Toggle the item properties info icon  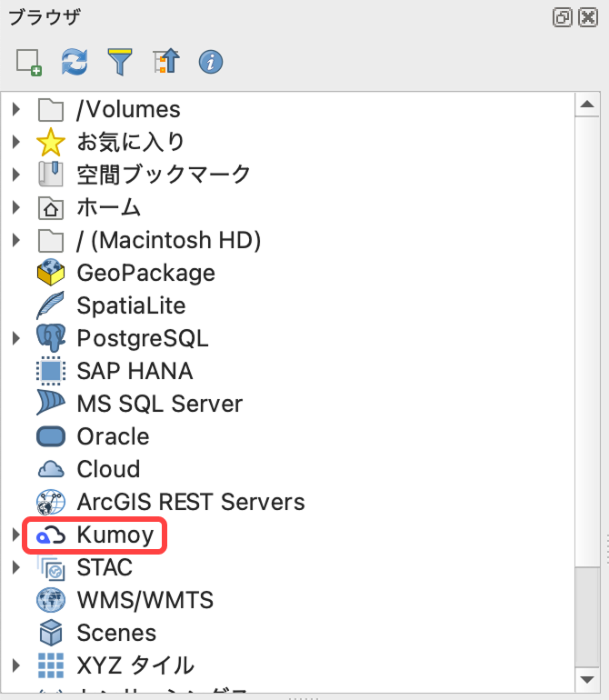(211, 62)
